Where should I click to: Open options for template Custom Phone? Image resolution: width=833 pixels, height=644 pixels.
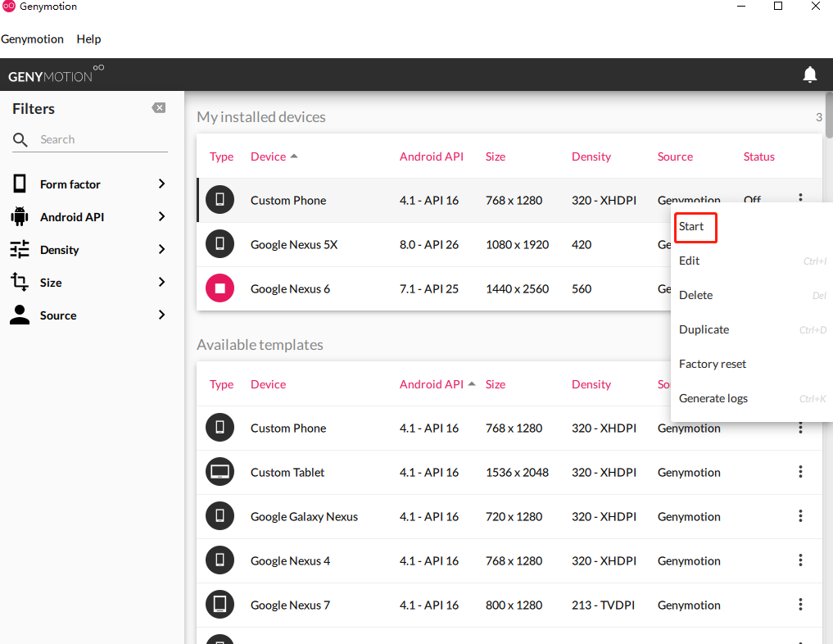pos(800,428)
